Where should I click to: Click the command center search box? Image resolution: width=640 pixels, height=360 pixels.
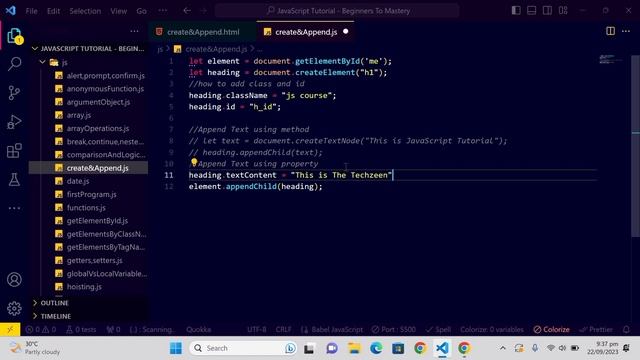[338, 11]
